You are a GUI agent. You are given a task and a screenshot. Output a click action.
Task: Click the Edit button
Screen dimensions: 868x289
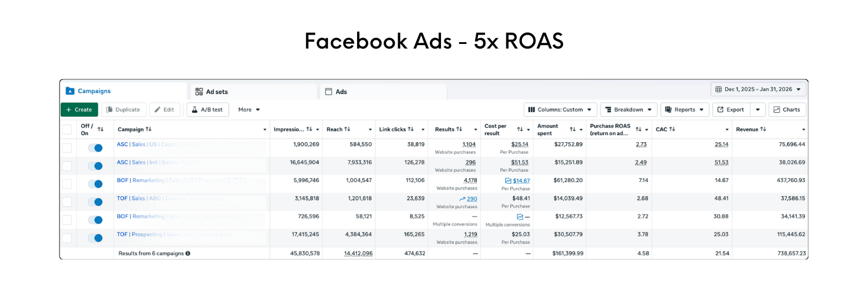coord(165,109)
